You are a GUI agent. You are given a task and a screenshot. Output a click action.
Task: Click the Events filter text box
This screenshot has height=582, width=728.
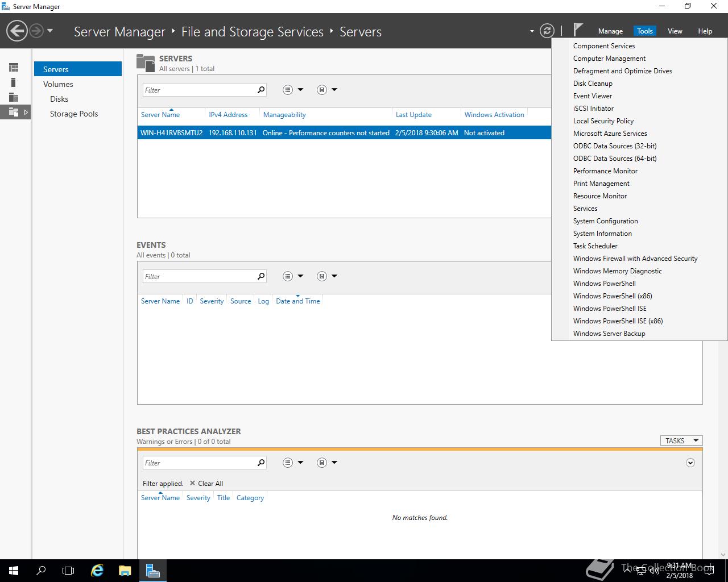click(198, 276)
